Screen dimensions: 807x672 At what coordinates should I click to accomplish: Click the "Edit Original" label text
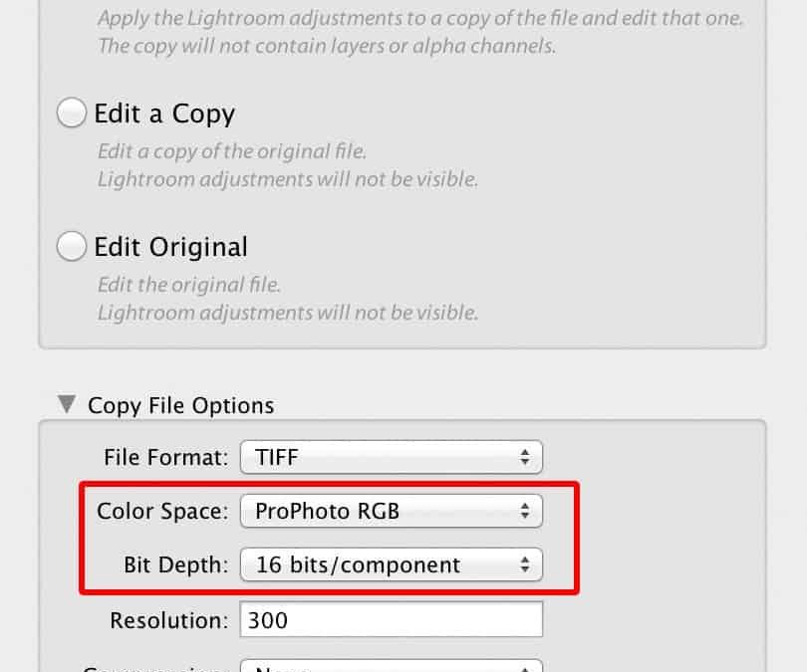pos(170,246)
